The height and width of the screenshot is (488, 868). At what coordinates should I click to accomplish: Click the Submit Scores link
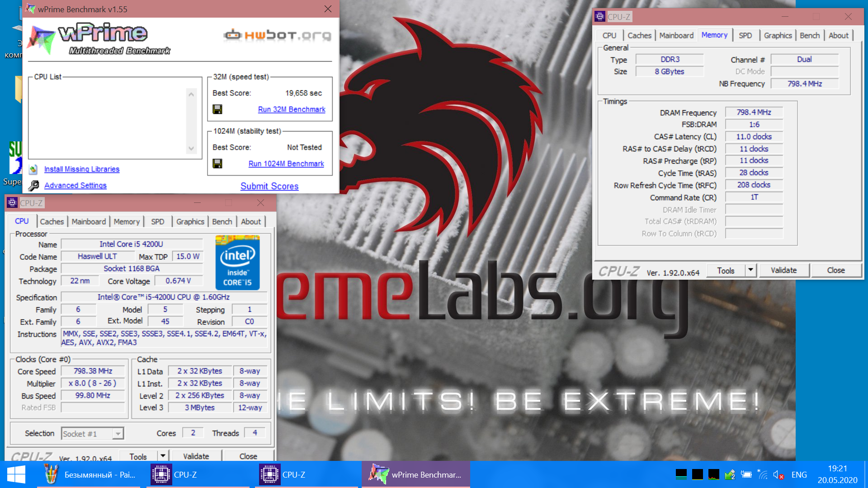coord(269,186)
